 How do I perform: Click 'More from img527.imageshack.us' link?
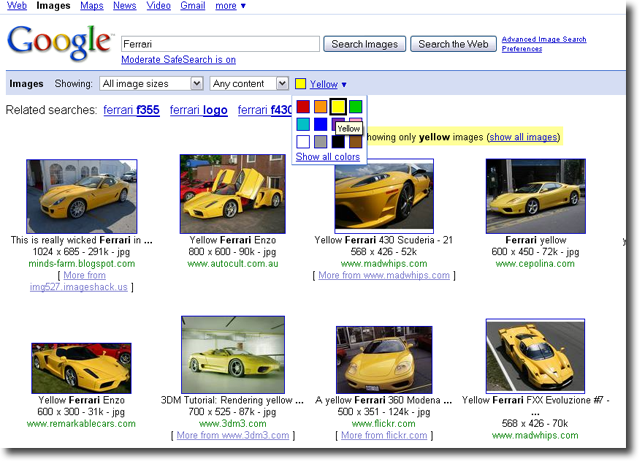click(80, 281)
